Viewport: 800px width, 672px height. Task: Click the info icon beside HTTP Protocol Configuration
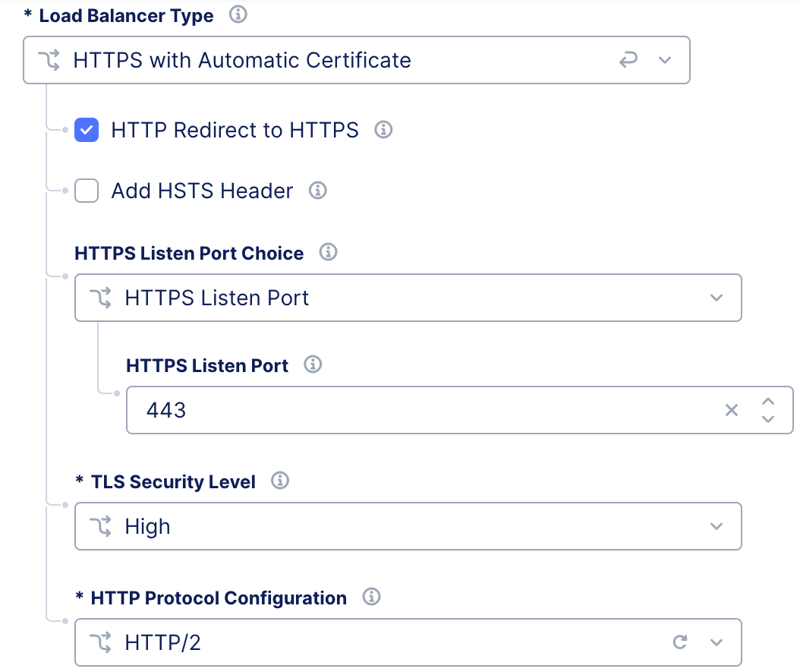[371, 597]
